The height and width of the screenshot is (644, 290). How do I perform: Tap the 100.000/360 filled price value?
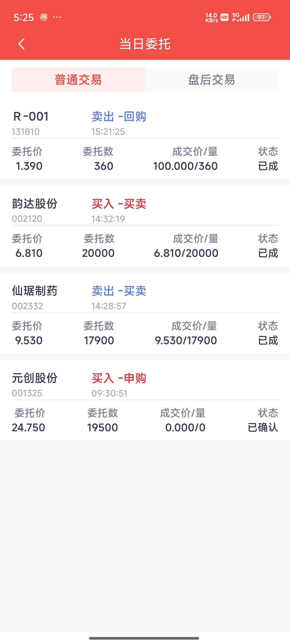pyautogui.click(x=185, y=166)
